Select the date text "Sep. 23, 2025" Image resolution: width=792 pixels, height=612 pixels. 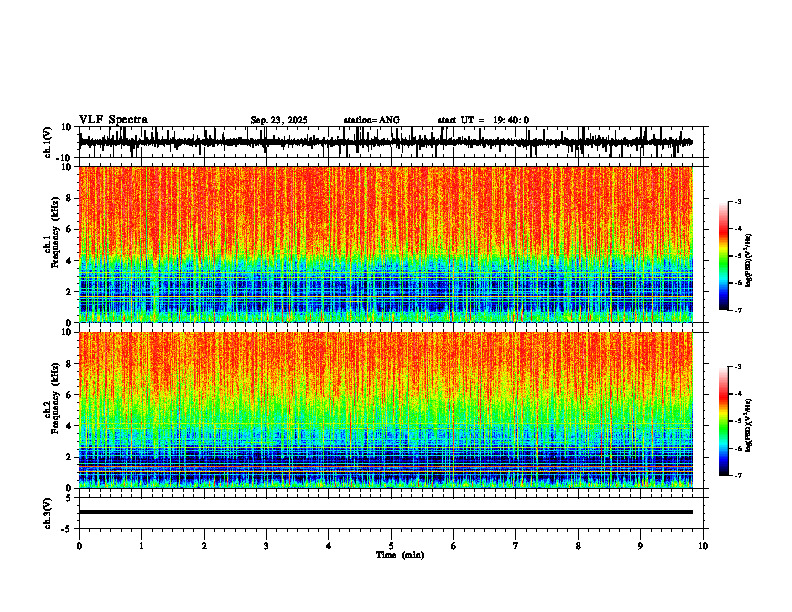[279, 120]
